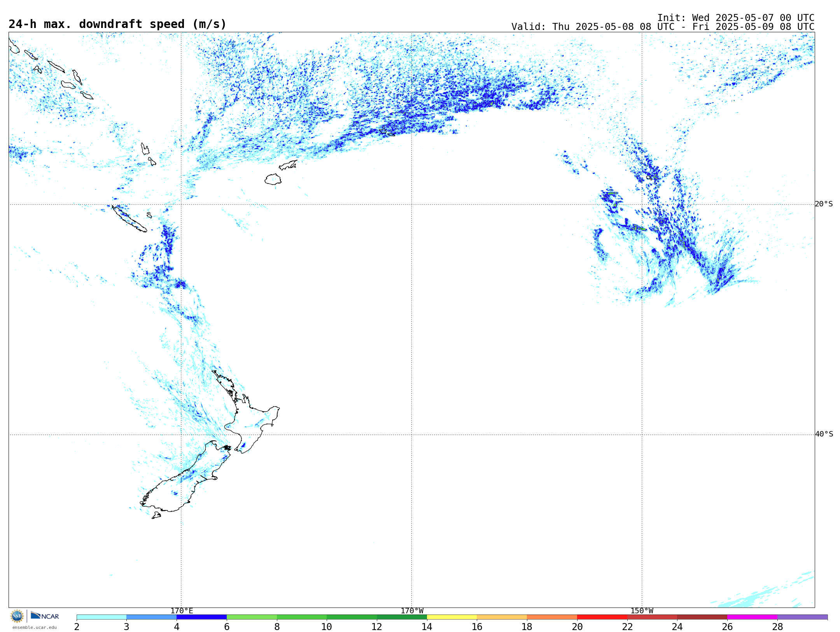Click the NCAR logo
Viewport: 840px width, 632px height.
(45, 616)
